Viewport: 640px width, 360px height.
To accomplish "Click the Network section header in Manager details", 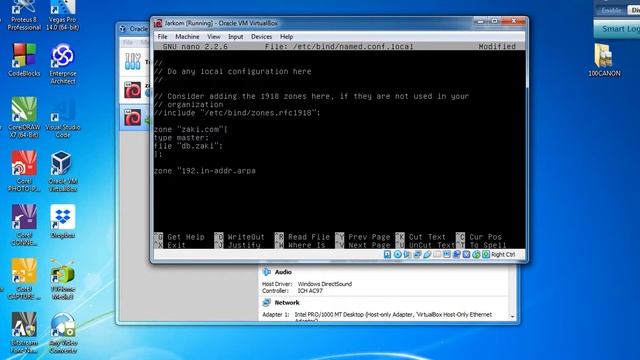I will point(287,302).
